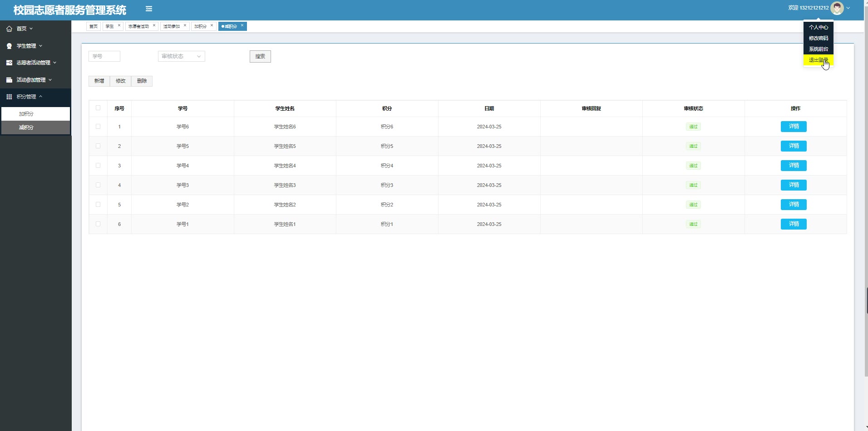This screenshot has height=431, width=868.
Task: Click the home icon in sidebar
Action: click(x=9, y=29)
